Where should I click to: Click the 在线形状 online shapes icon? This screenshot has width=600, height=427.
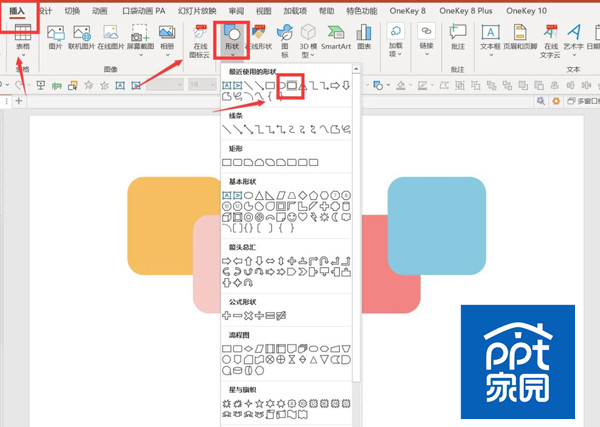(x=259, y=37)
